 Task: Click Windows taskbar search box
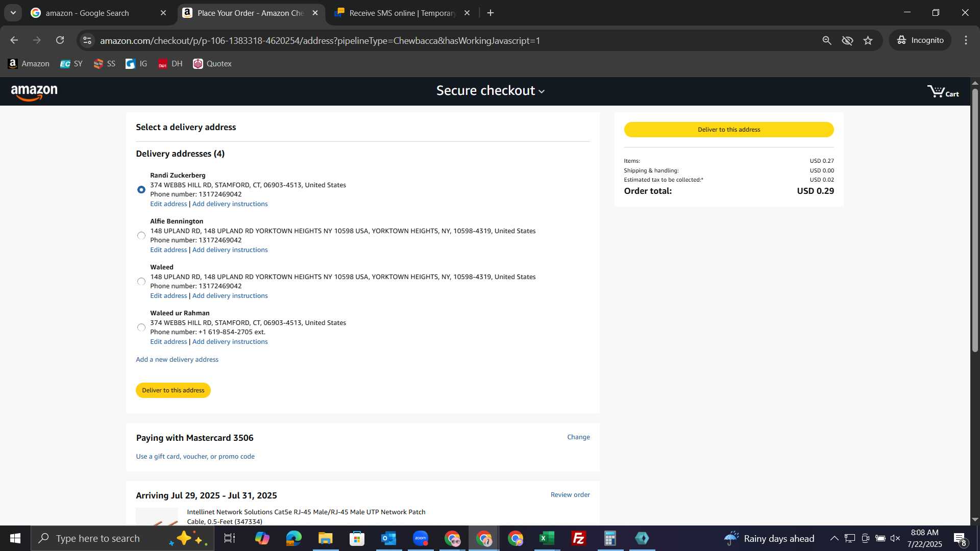click(122, 538)
